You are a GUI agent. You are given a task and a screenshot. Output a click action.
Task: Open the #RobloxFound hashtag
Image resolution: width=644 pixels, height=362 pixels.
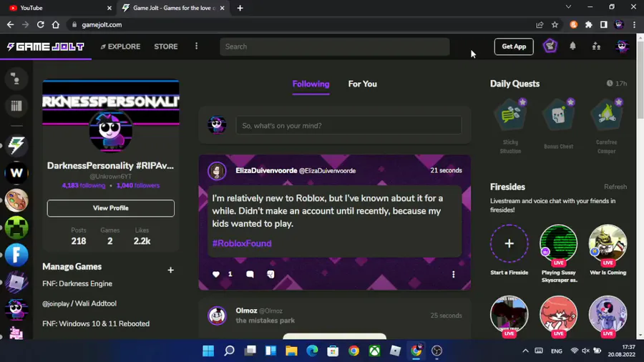[242, 243]
